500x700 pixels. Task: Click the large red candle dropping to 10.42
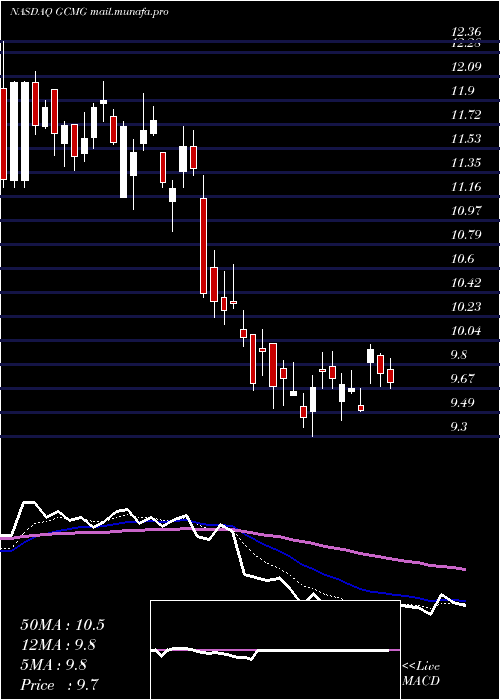pyautogui.click(x=203, y=246)
